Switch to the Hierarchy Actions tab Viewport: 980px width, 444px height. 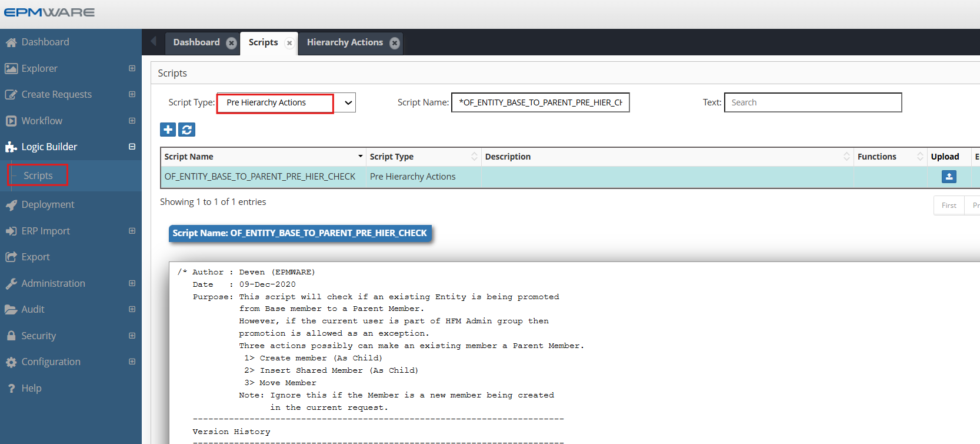point(344,42)
